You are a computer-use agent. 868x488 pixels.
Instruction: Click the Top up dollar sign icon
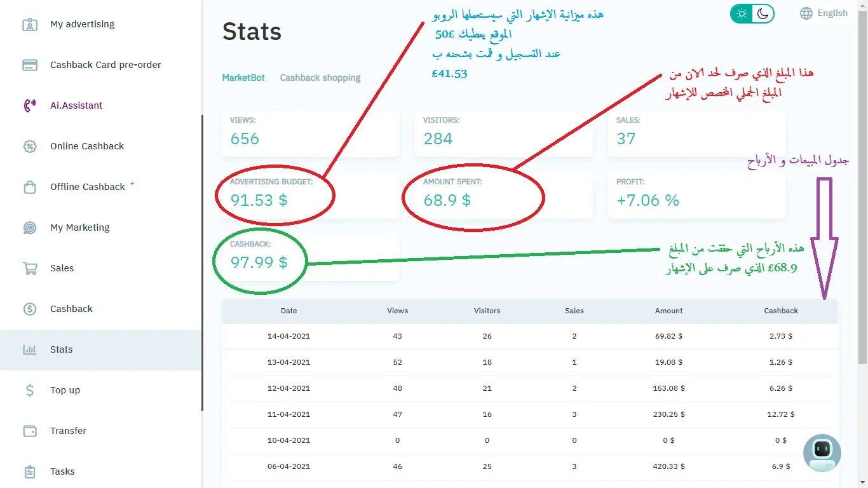[30, 390]
